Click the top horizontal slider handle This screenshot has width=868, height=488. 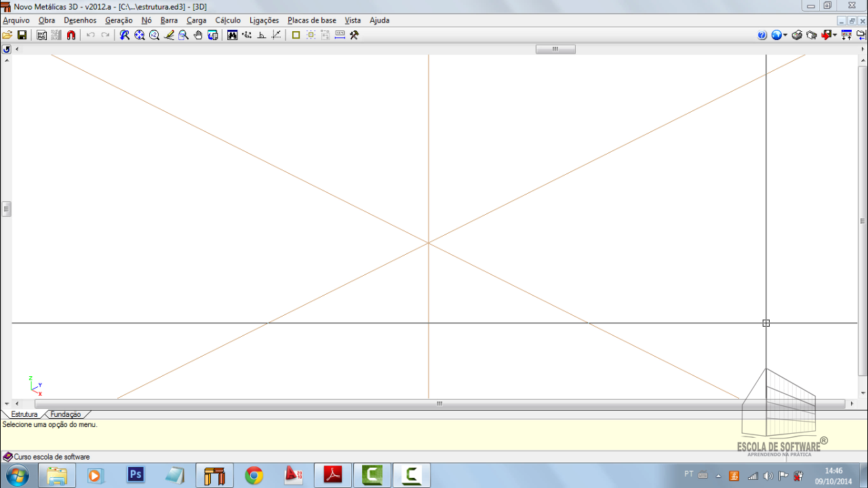[555, 49]
